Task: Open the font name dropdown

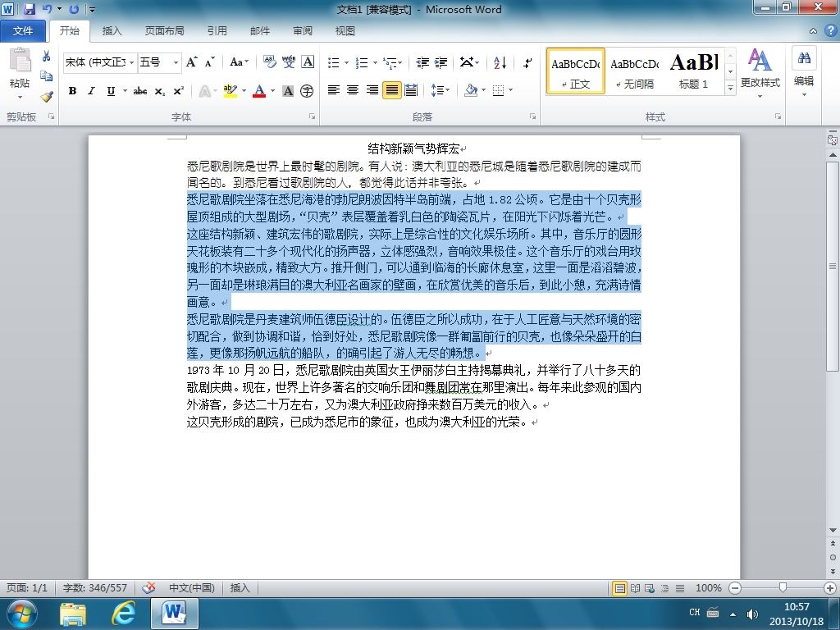Action: point(131,62)
